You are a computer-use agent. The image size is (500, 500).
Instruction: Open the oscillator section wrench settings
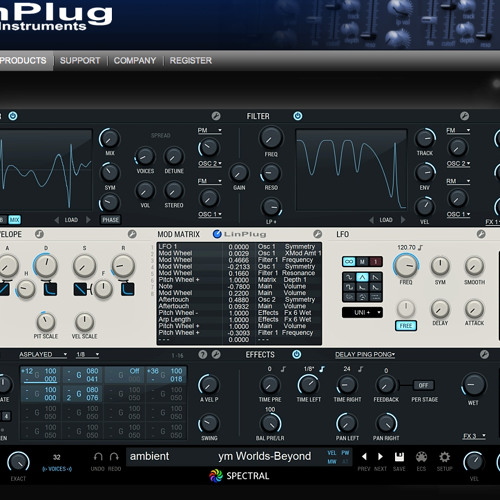coord(216,116)
